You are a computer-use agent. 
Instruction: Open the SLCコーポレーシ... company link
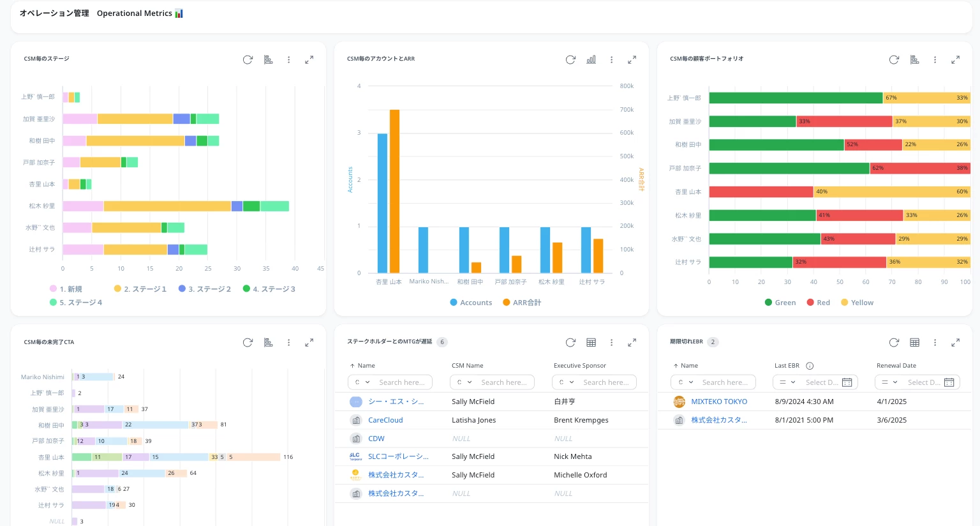click(x=398, y=456)
